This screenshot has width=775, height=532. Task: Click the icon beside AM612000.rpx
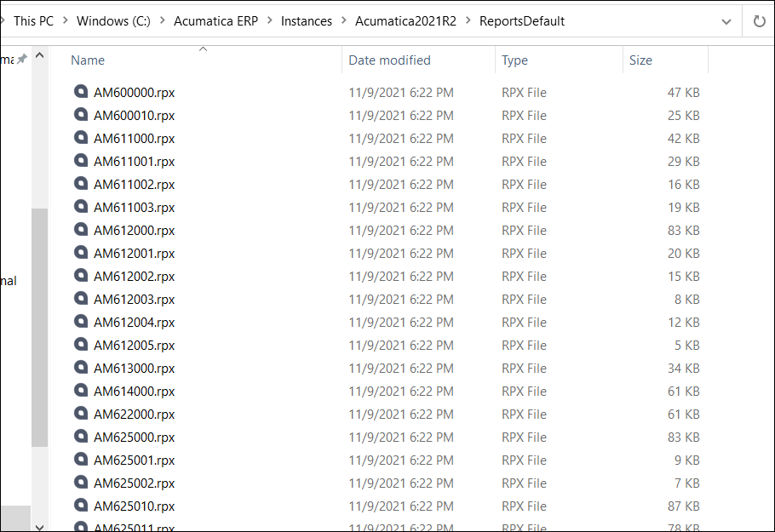click(x=81, y=230)
